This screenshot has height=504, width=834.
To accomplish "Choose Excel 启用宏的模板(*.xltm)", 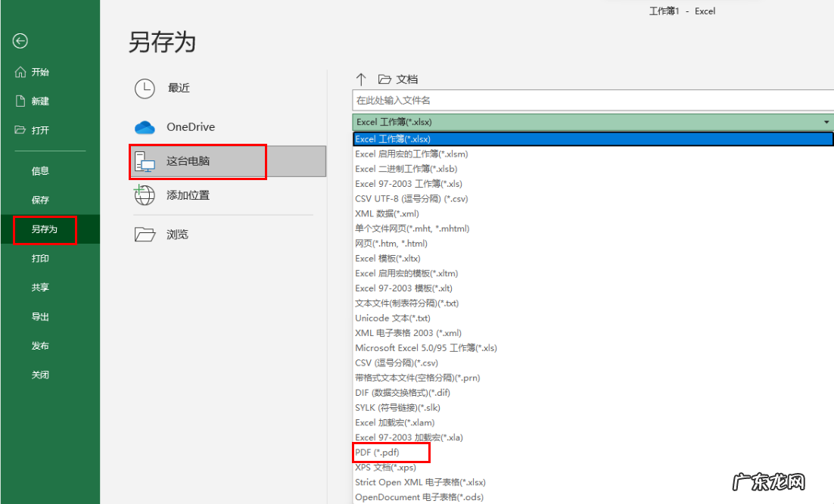I will (406, 273).
